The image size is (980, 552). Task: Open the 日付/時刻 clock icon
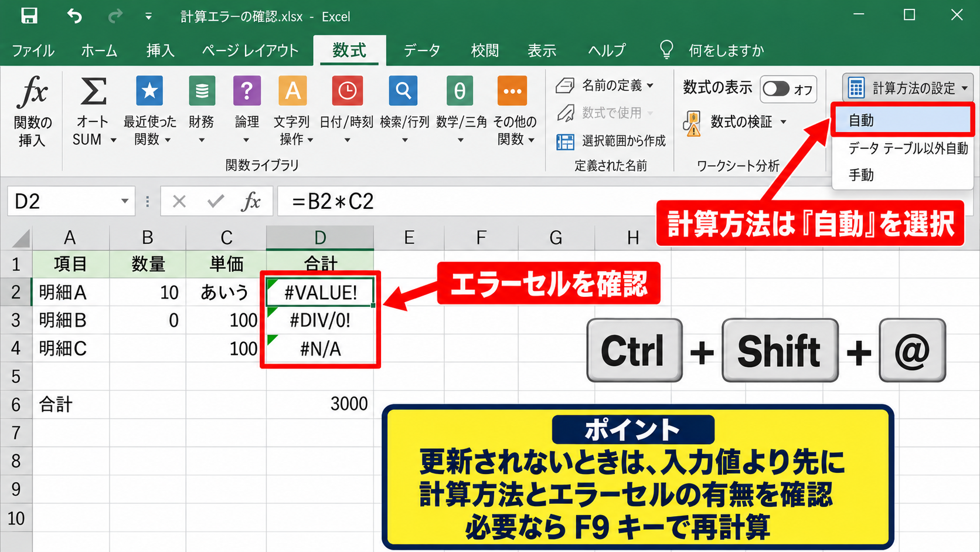[x=346, y=91]
